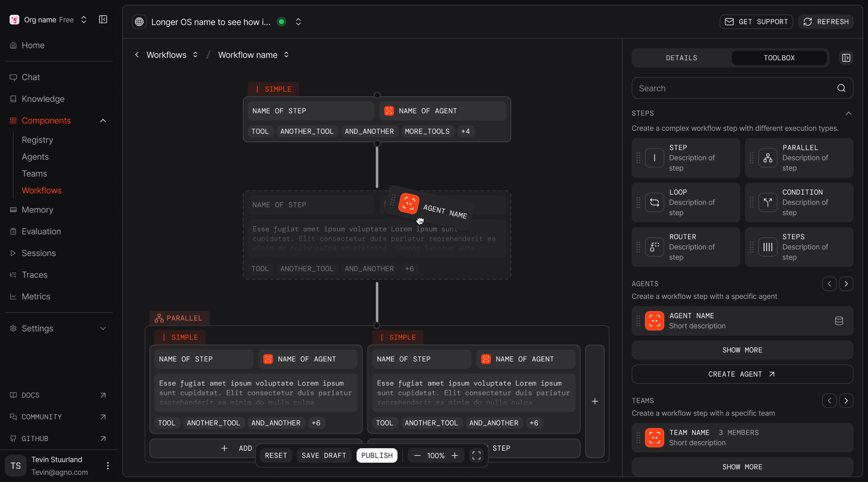
Task: Click the toolbox Search field
Action: pos(742,88)
